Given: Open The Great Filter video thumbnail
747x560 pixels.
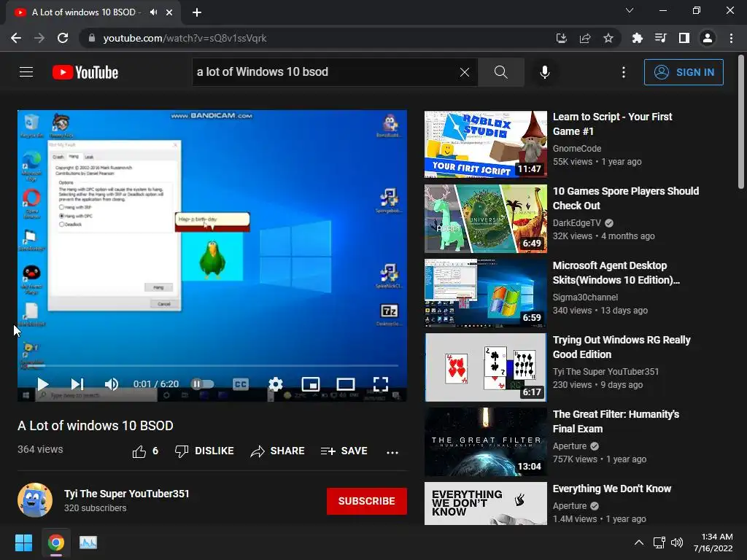Looking at the screenshot, I should 485,441.
